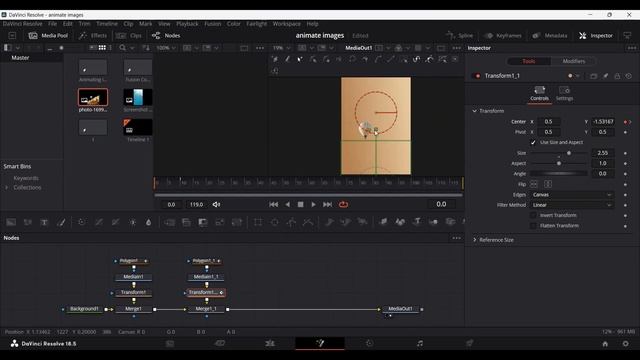Image resolution: width=640 pixels, height=360 pixels.
Task: Open the Edges dropdown set to Canvas
Action: coord(571,195)
